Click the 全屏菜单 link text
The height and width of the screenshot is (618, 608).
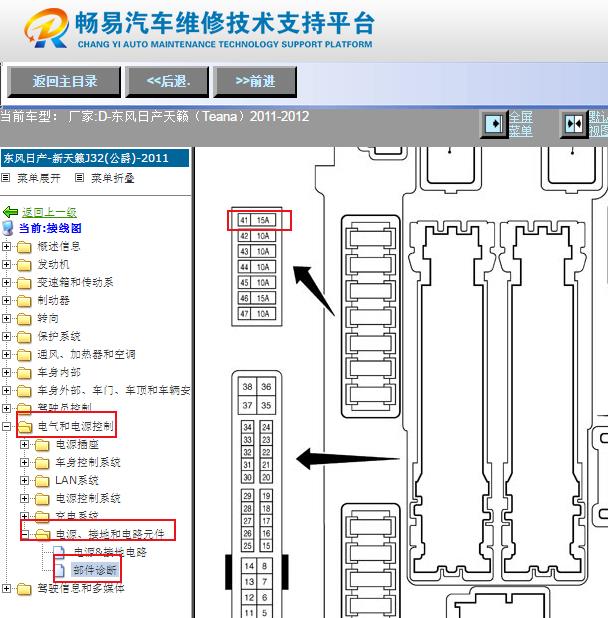click(x=521, y=124)
